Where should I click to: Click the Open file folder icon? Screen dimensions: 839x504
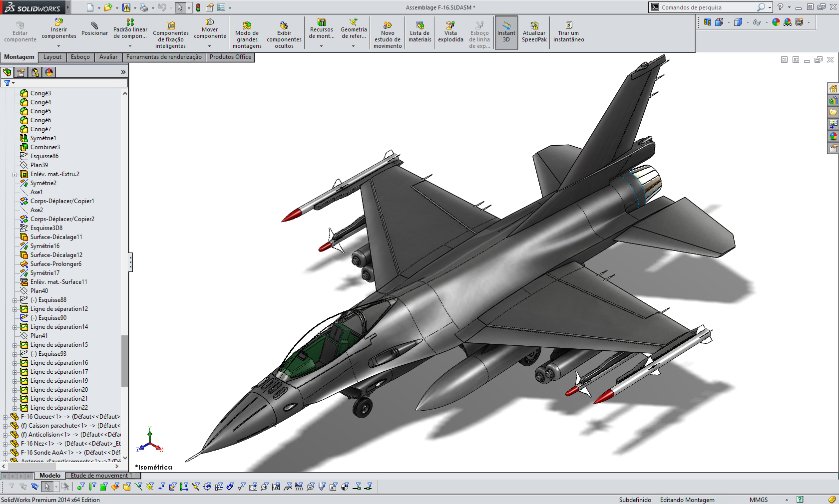pos(108,7)
